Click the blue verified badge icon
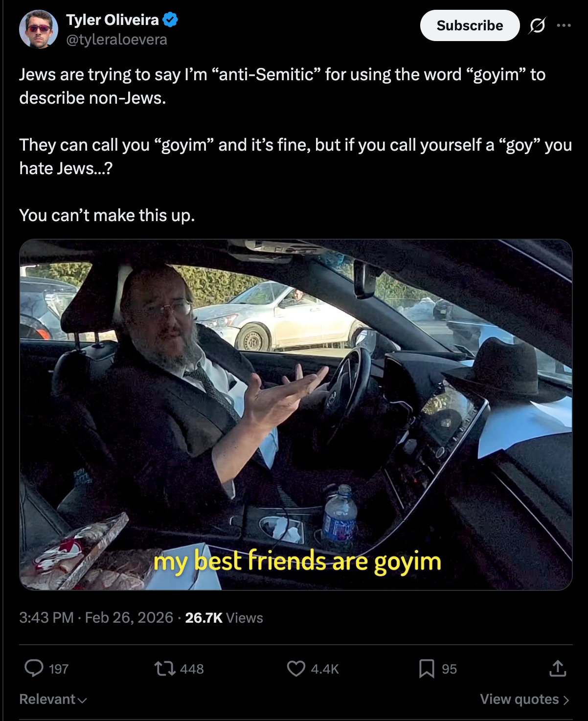The height and width of the screenshot is (721, 588). coord(170,20)
